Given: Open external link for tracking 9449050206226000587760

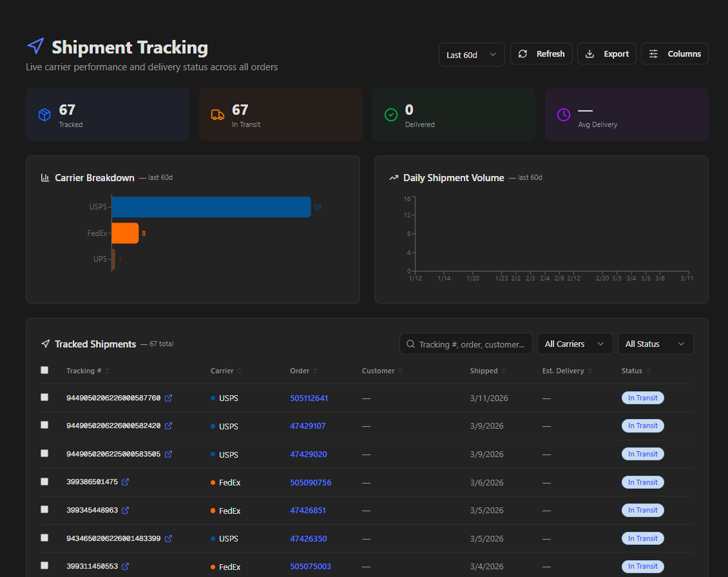Looking at the screenshot, I should [169, 398].
